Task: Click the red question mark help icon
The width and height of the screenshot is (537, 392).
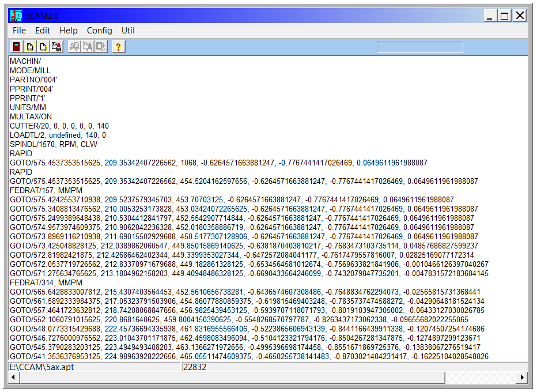Action: [x=118, y=47]
